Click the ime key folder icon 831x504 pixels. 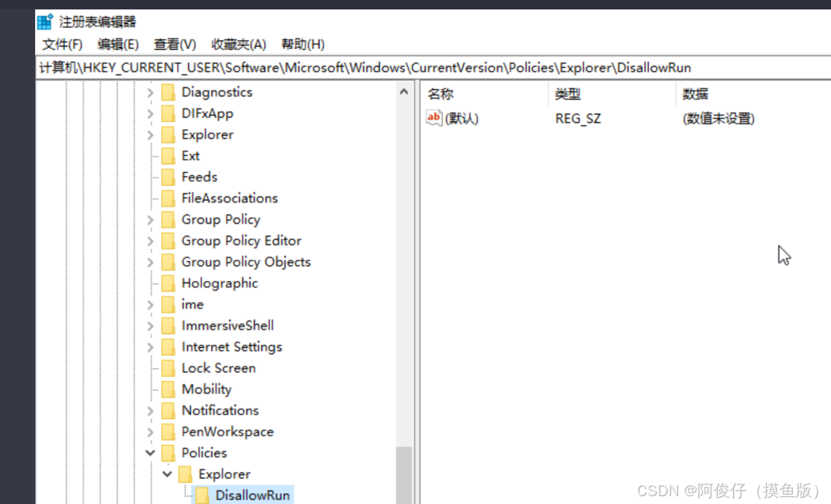(x=167, y=304)
